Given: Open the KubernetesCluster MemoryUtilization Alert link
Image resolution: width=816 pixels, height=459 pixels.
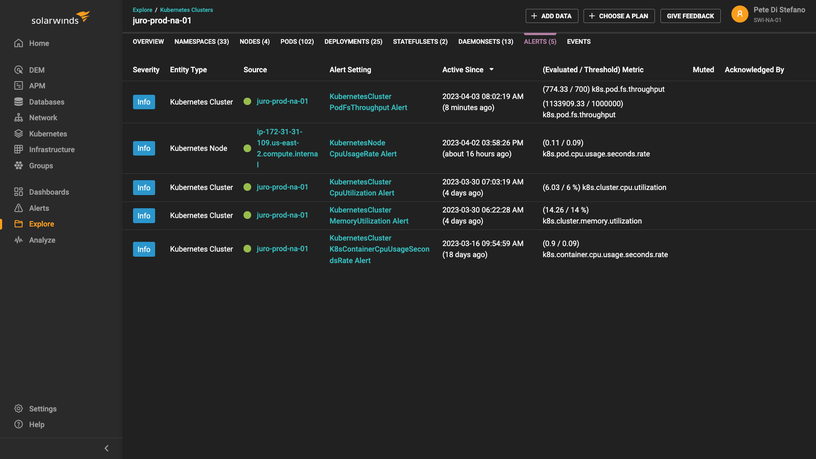Looking at the screenshot, I should coord(369,215).
